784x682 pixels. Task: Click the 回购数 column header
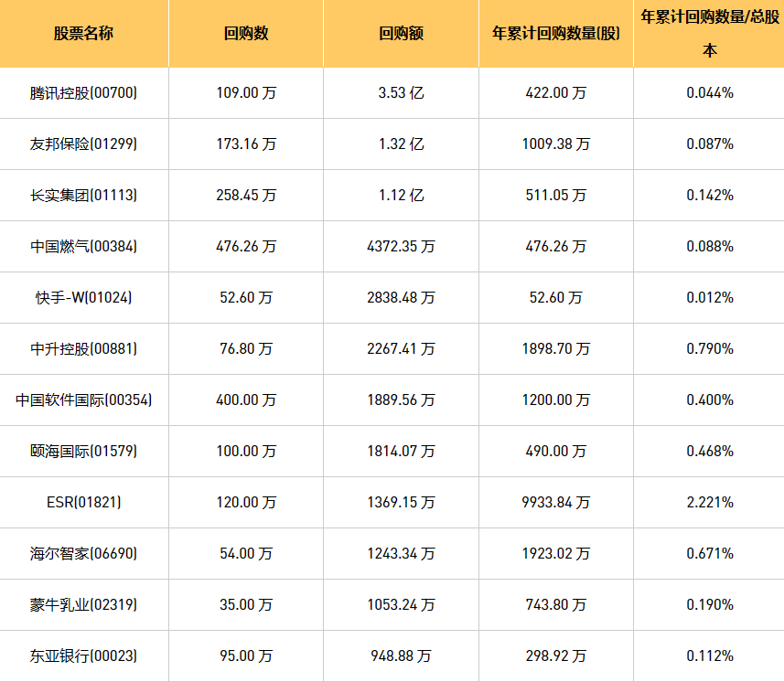point(246,34)
